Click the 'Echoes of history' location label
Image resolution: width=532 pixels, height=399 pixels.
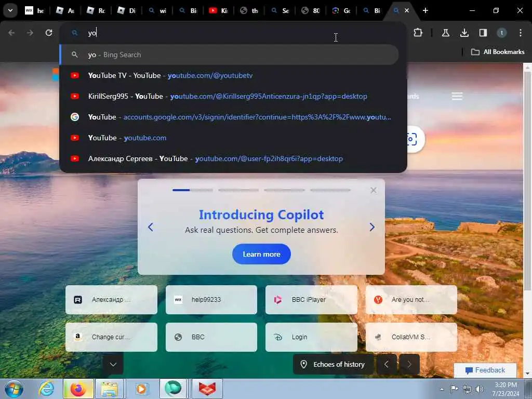point(333,364)
